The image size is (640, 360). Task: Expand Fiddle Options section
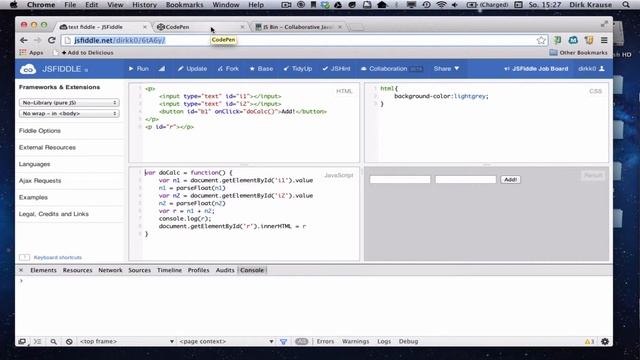click(40, 131)
